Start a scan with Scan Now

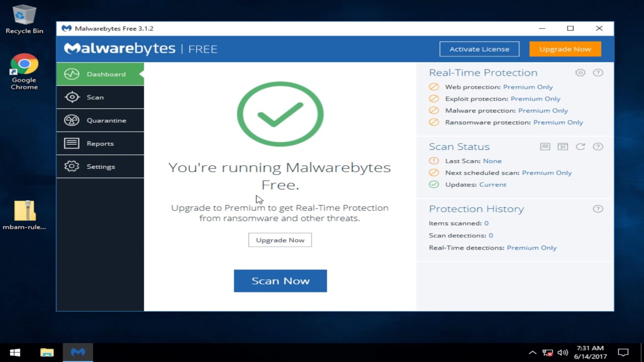pos(280,281)
